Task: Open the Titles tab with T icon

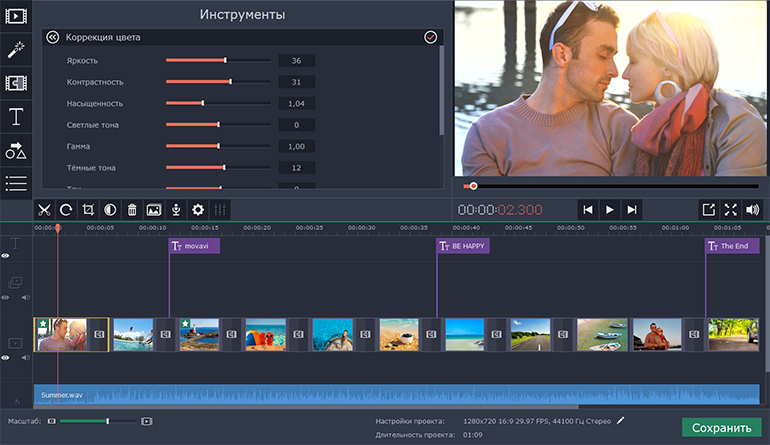Action: [x=16, y=117]
